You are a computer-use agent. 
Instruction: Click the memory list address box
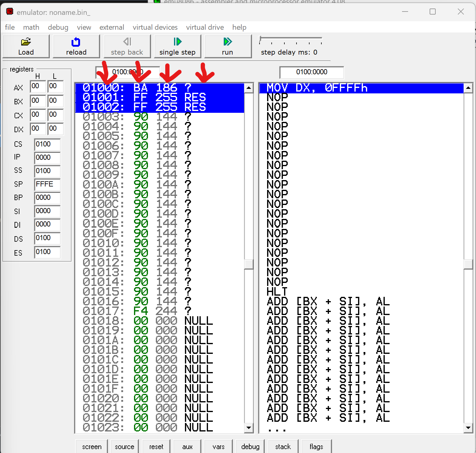(128, 72)
